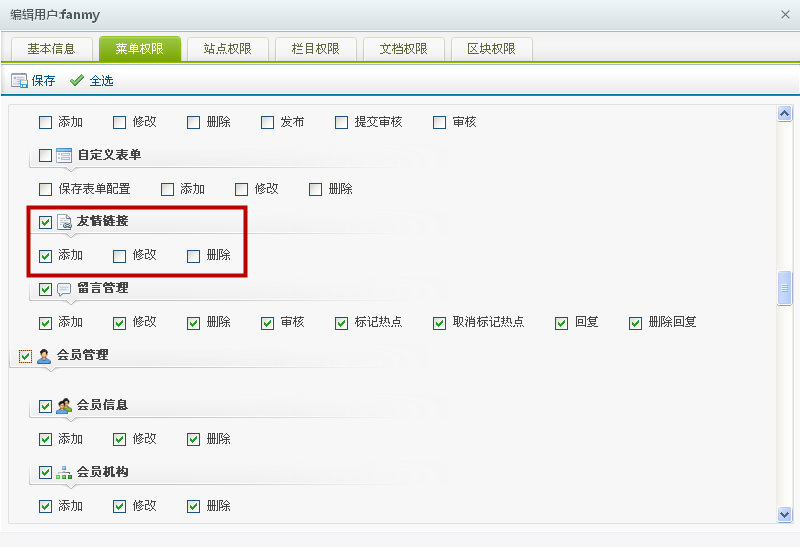Click the 会员信息 member icon
The width and height of the screenshot is (800, 547).
coord(64,406)
